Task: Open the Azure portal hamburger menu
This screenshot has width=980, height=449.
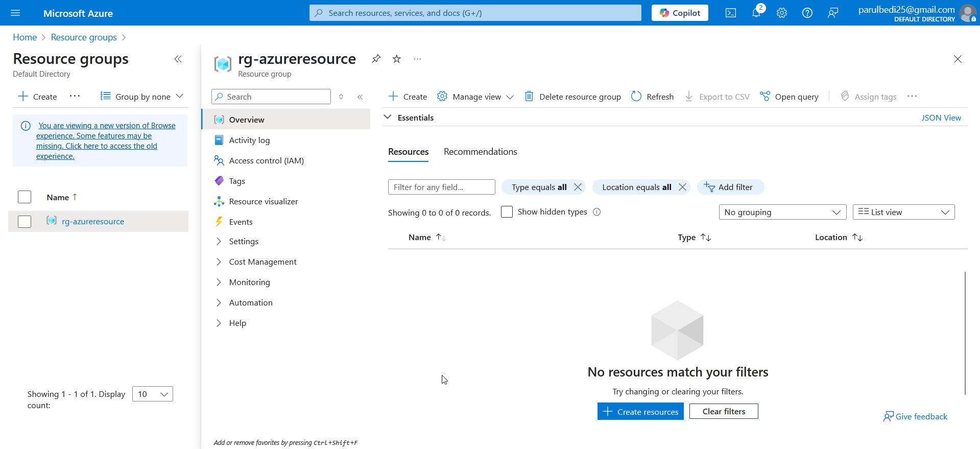Action: coord(15,13)
